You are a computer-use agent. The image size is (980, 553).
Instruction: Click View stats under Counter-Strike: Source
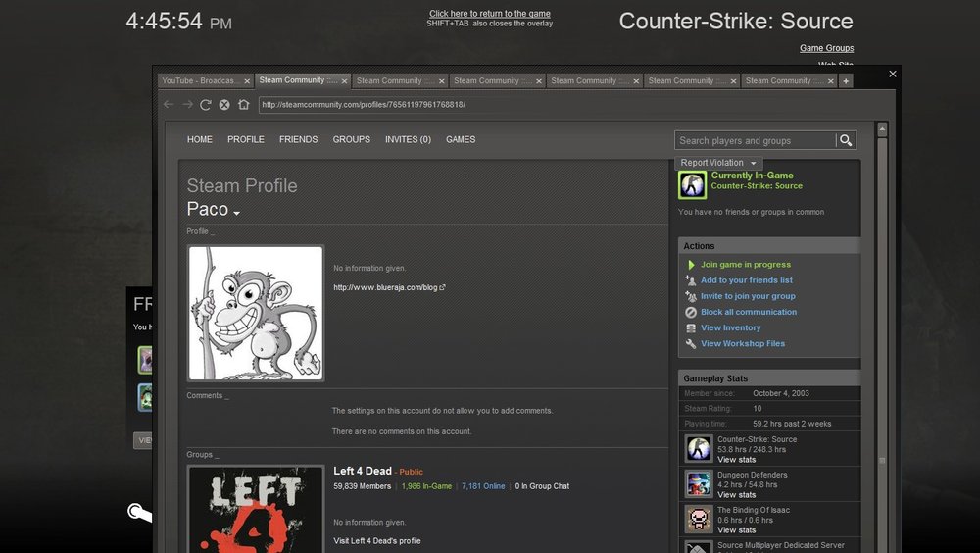coord(736,460)
